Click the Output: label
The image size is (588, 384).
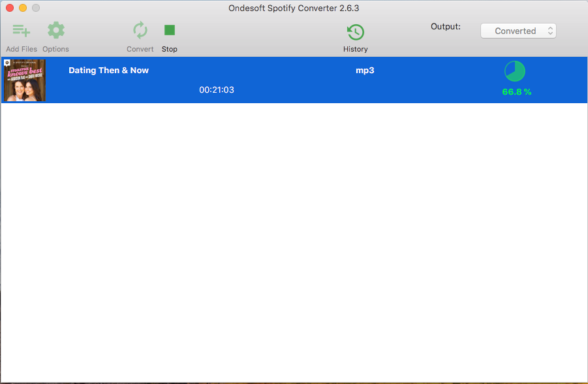coord(446,27)
